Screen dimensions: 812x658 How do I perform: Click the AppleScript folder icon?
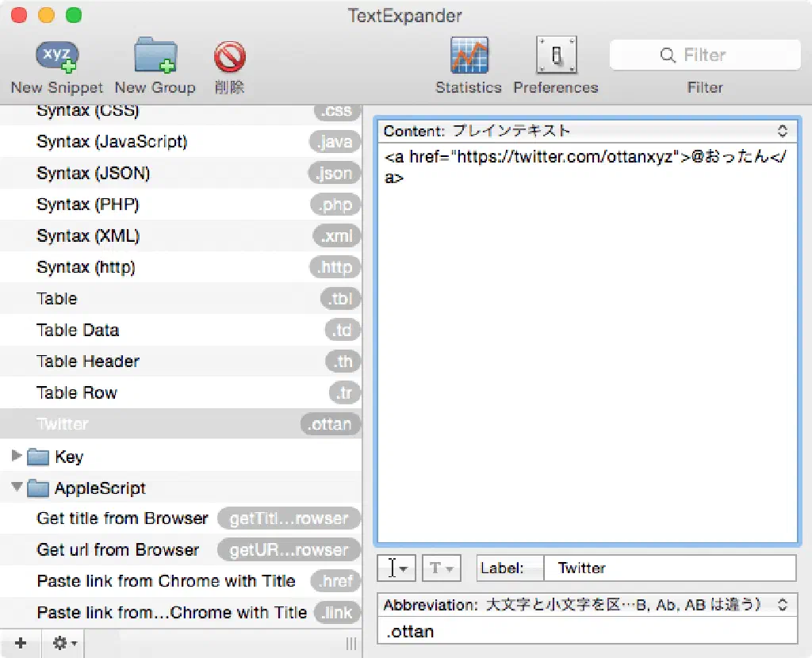[x=39, y=488]
